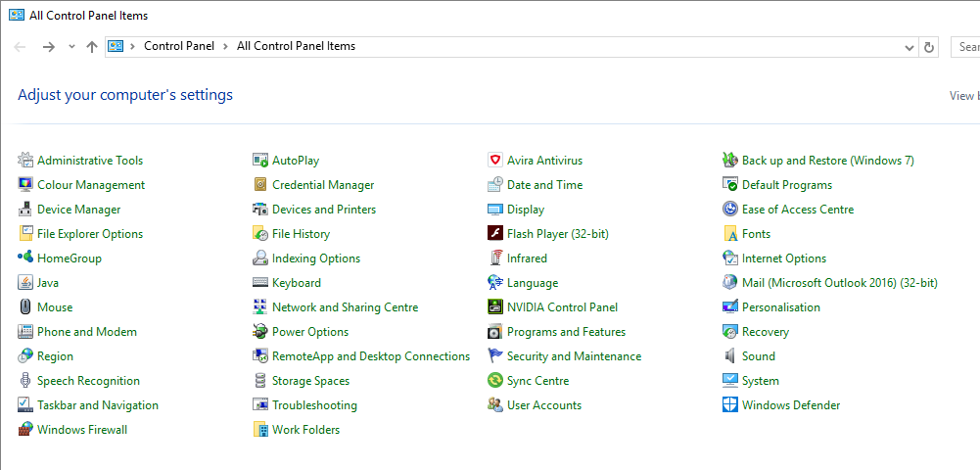Click the Refresh button in address bar
Viewport: 980px width, 470px height.
click(x=930, y=47)
